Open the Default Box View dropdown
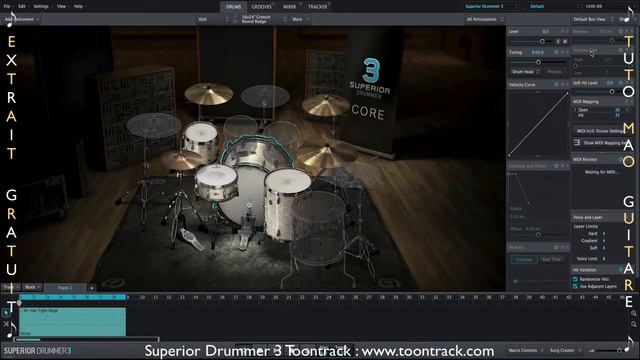The height and width of the screenshot is (360, 640). coord(593,19)
